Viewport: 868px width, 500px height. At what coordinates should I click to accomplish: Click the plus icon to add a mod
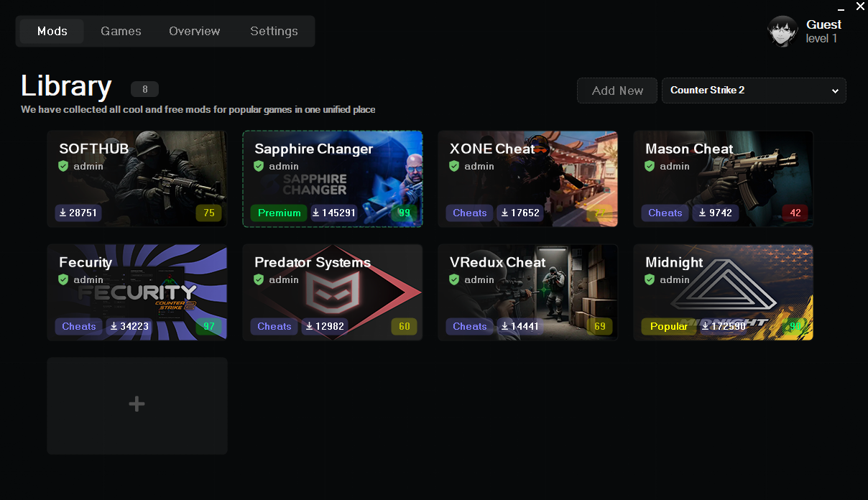(137, 404)
